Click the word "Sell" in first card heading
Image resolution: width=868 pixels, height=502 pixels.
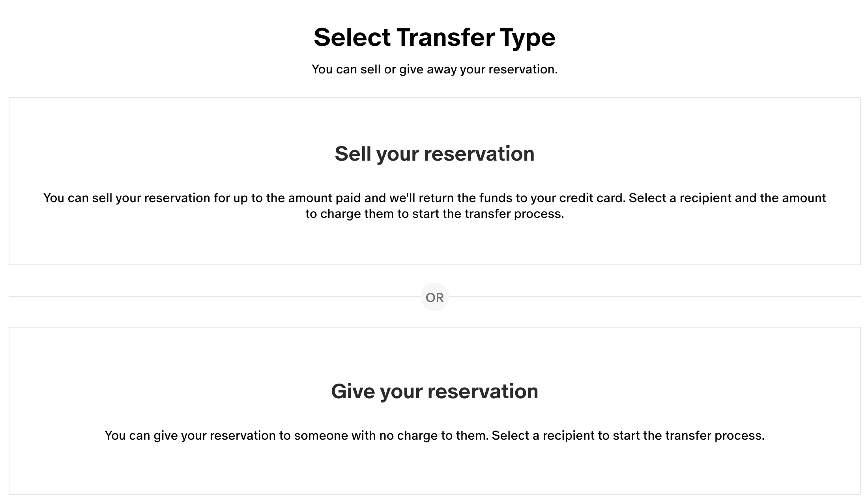point(352,154)
